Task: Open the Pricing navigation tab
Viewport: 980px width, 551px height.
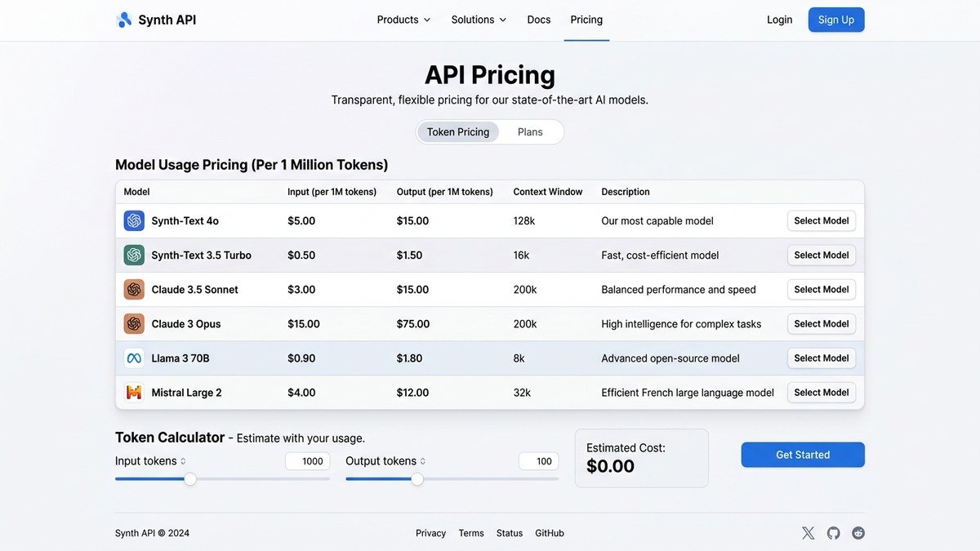Action: (x=586, y=20)
